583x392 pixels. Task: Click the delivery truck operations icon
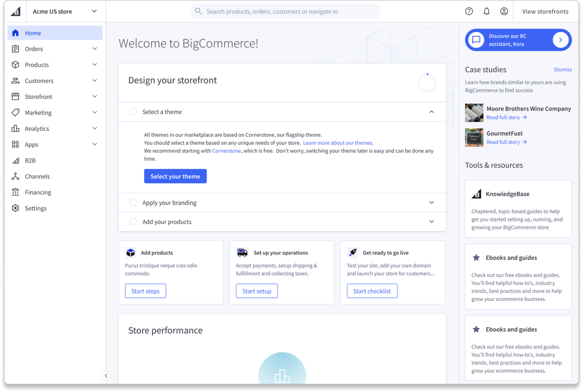242,252
